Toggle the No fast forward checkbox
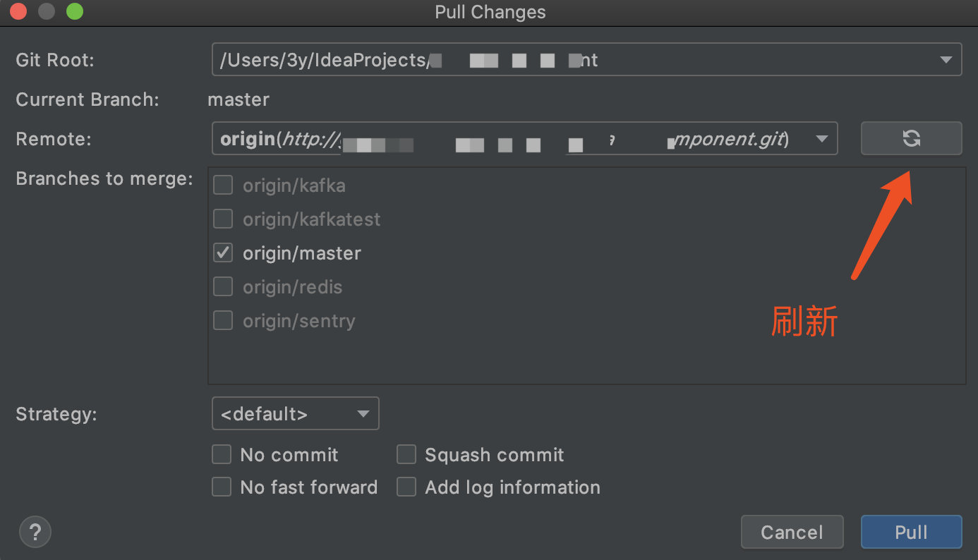 pyautogui.click(x=222, y=487)
